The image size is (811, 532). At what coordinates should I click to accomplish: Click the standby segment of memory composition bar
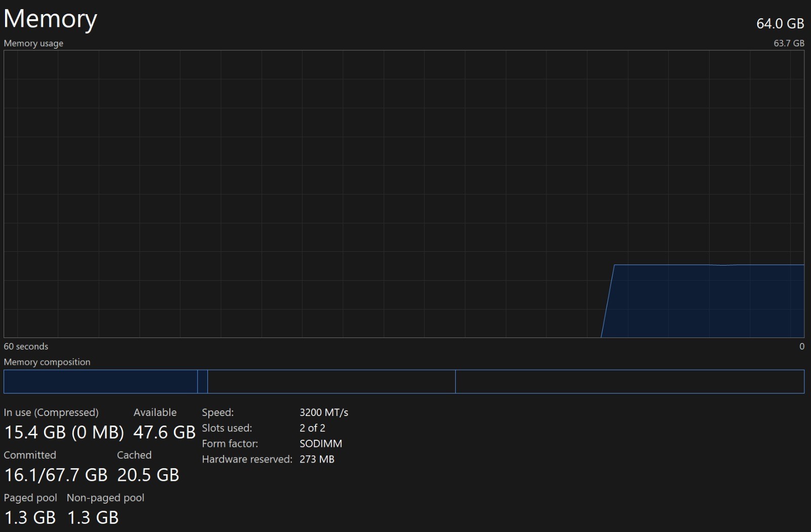(x=331, y=382)
